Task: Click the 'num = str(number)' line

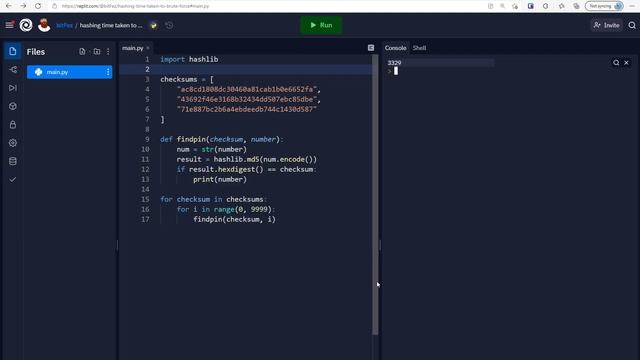Action: (211, 149)
